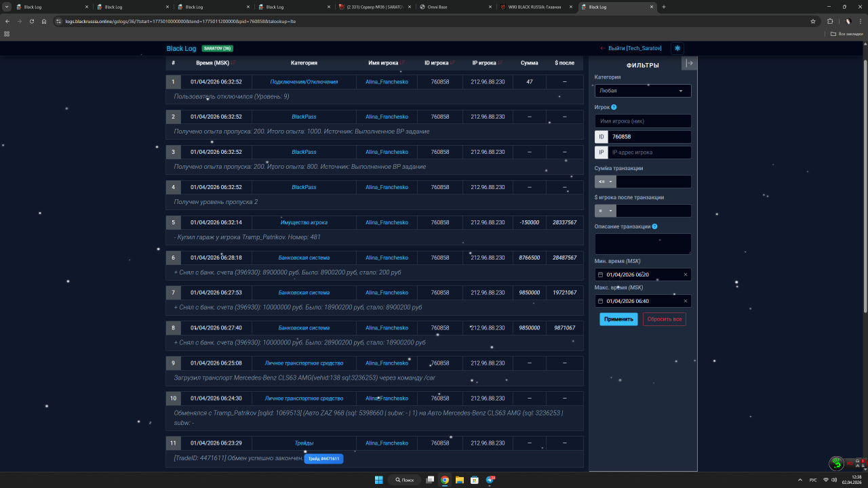Switch to the WIKI BLACK RUSSIA tab
This screenshot has width=868, height=488.
click(x=534, y=7)
